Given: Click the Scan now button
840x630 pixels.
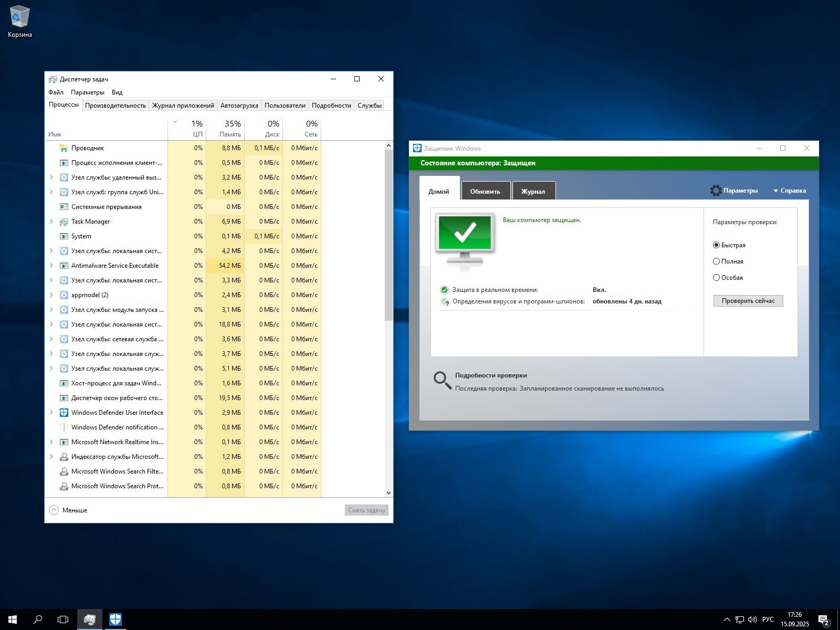Looking at the screenshot, I should pyautogui.click(x=748, y=301).
